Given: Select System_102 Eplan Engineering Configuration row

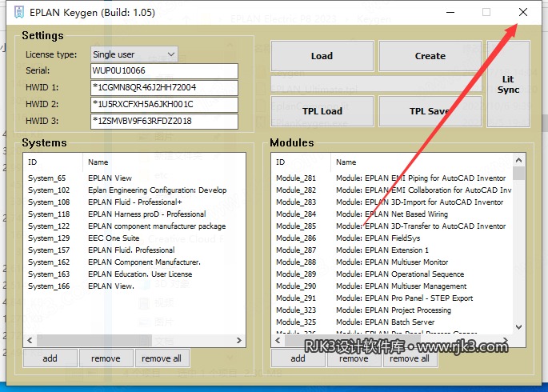Looking at the screenshot, I should click(x=134, y=190).
